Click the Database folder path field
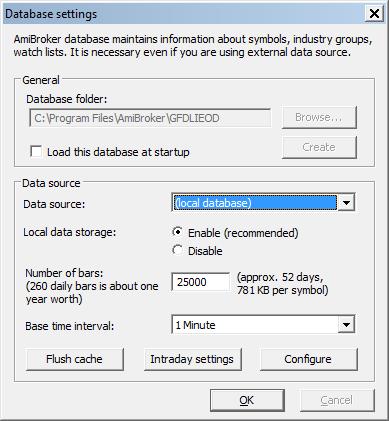 150,118
